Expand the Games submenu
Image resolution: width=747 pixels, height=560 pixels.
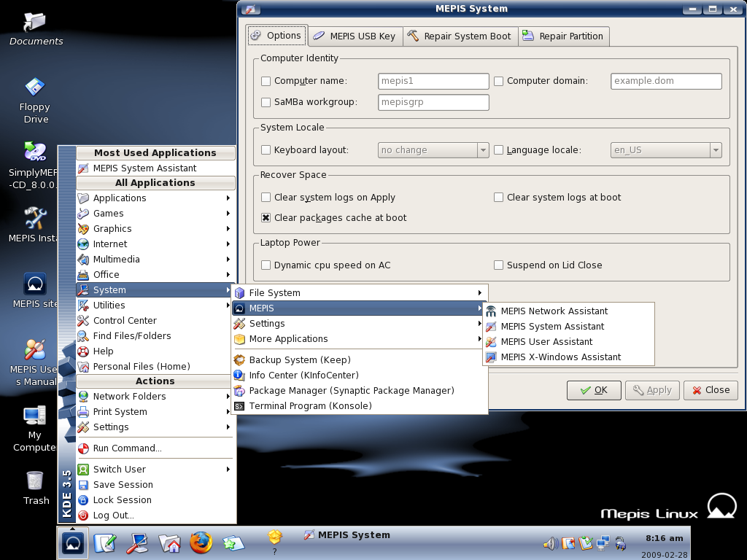tap(155, 214)
